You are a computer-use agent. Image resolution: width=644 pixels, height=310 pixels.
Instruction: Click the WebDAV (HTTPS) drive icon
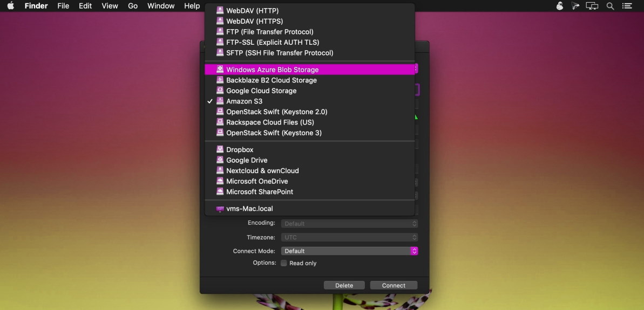[220, 21]
